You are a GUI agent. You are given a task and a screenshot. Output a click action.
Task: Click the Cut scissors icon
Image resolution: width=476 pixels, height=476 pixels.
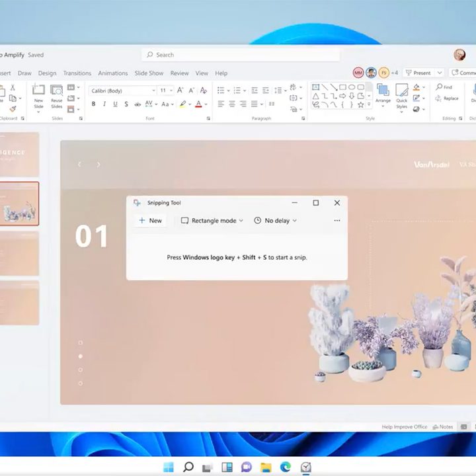pyautogui.click(x=13, y=87)
